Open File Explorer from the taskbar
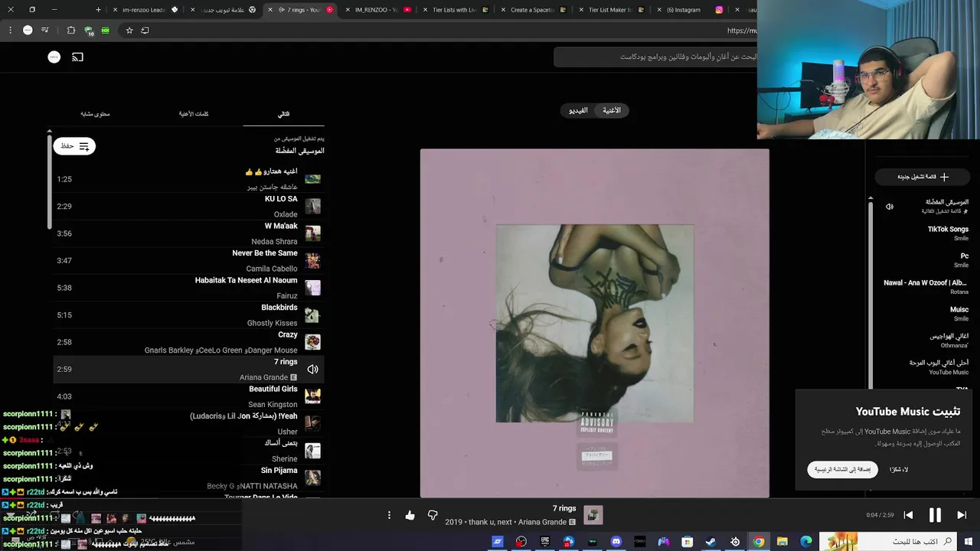 point(782,542)
